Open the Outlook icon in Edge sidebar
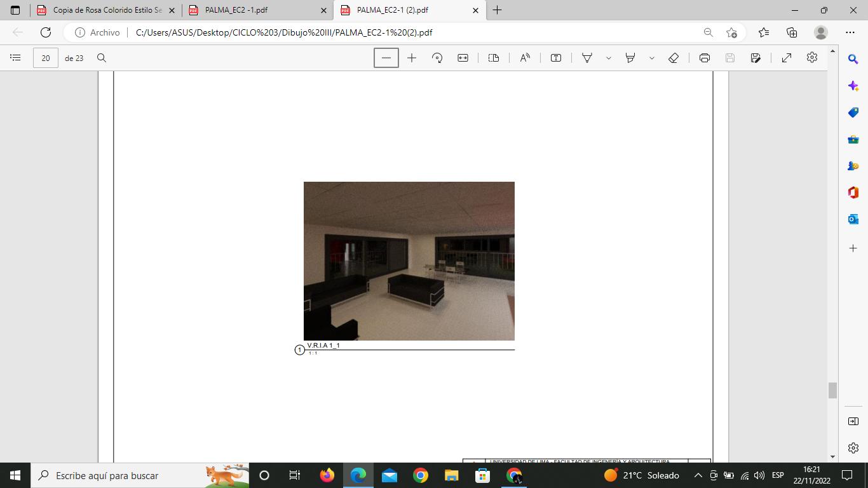The height and width of the screenshot is (488, 868). coord(853,219)
